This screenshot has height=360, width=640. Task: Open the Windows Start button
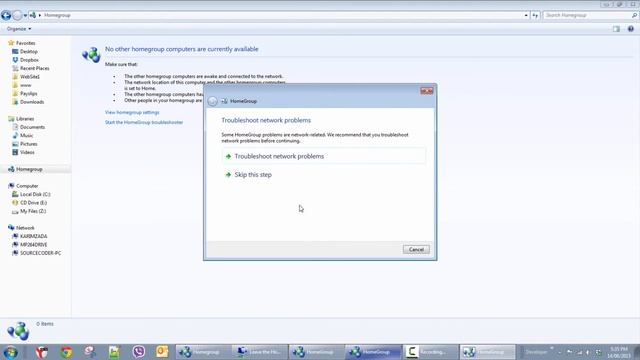pyautogui.click(x=10, y=352)
